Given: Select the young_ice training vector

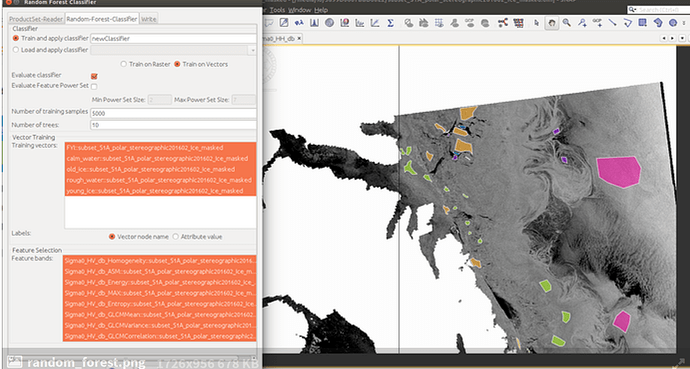Looking at the screenshot, I should pyautogui.click(x=160, y=191).
